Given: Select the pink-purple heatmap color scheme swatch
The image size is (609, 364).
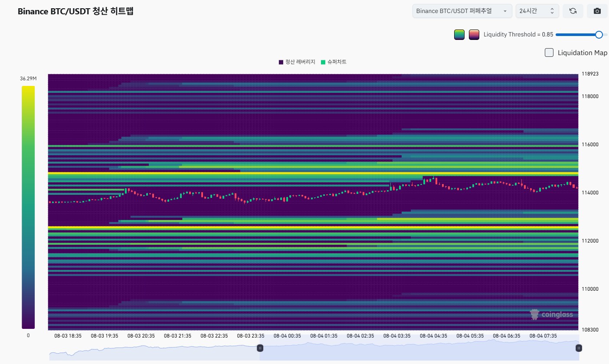Looking at the screenshot, I should pyautogui.click(x=474, y=35).
